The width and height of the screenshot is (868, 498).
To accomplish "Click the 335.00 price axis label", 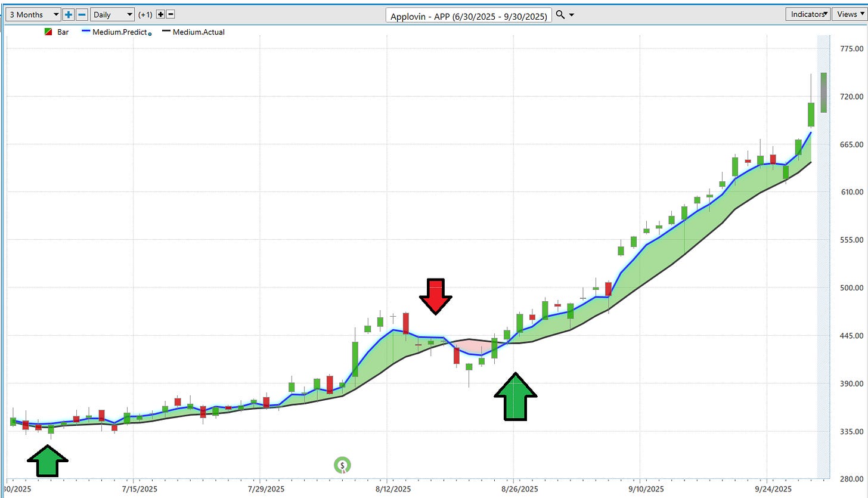I will [851, 431].
